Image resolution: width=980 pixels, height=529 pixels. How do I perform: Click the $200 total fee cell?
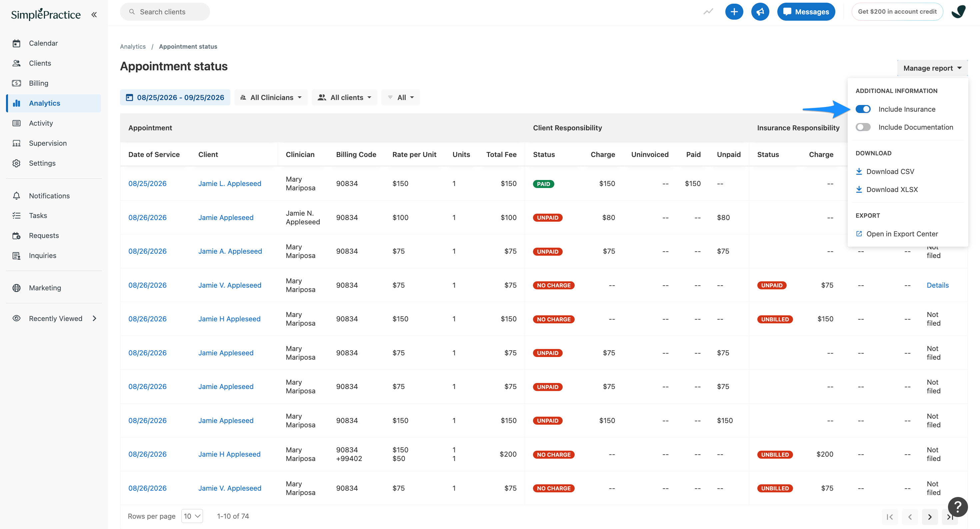tap(508, 454)
